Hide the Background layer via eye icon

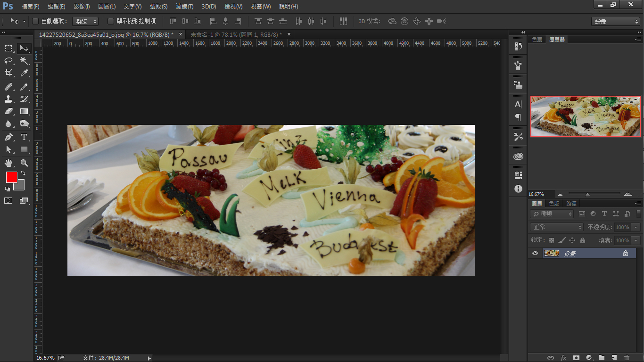tap(535, 253)
